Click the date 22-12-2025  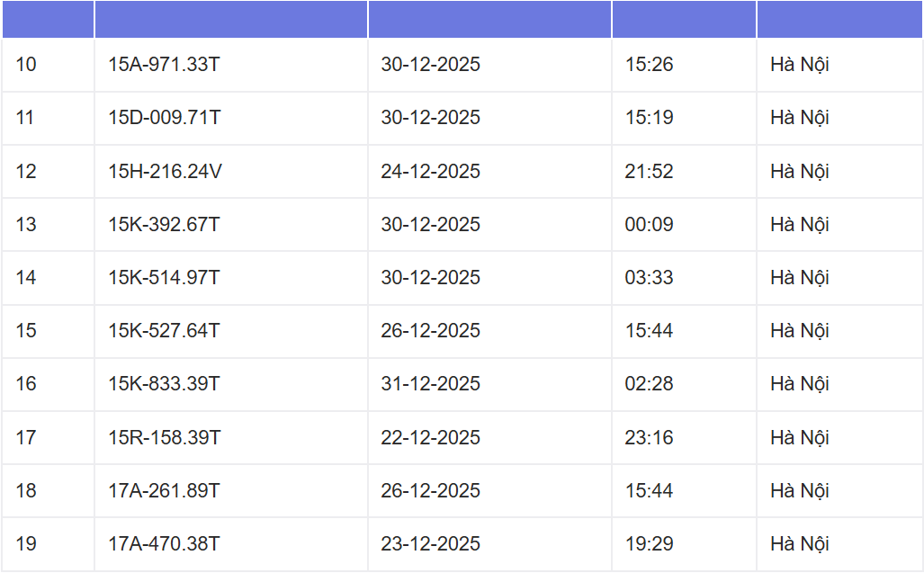pos(430,438)
